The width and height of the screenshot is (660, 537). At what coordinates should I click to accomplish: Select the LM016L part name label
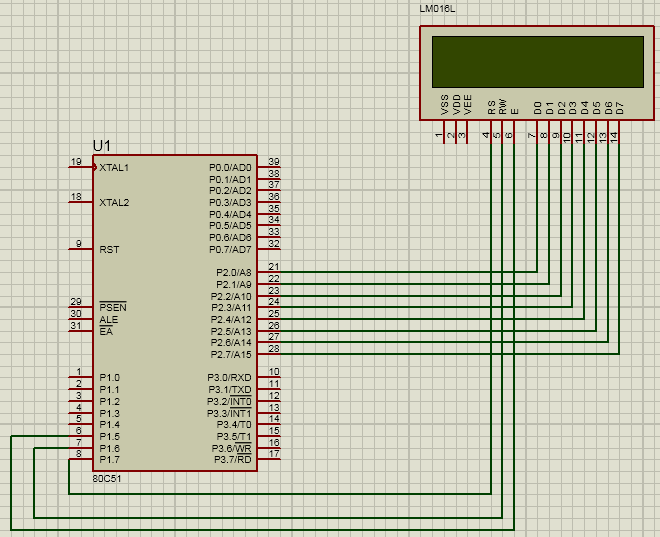437,10
